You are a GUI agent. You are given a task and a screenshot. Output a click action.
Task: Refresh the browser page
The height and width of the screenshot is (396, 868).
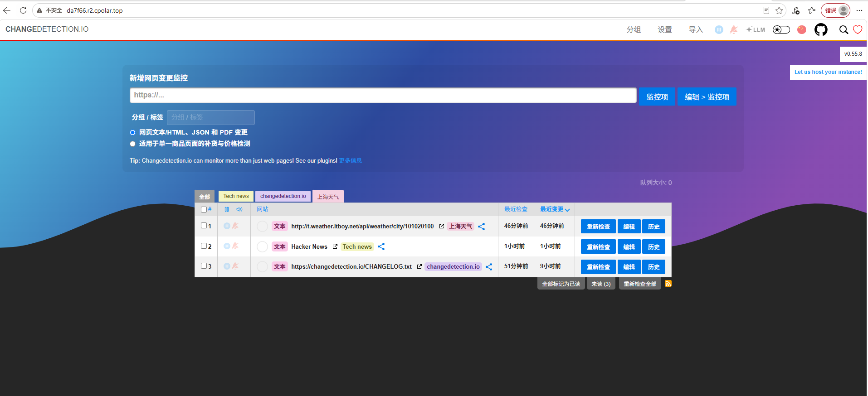pyautogui.click(x=23, y=10)
